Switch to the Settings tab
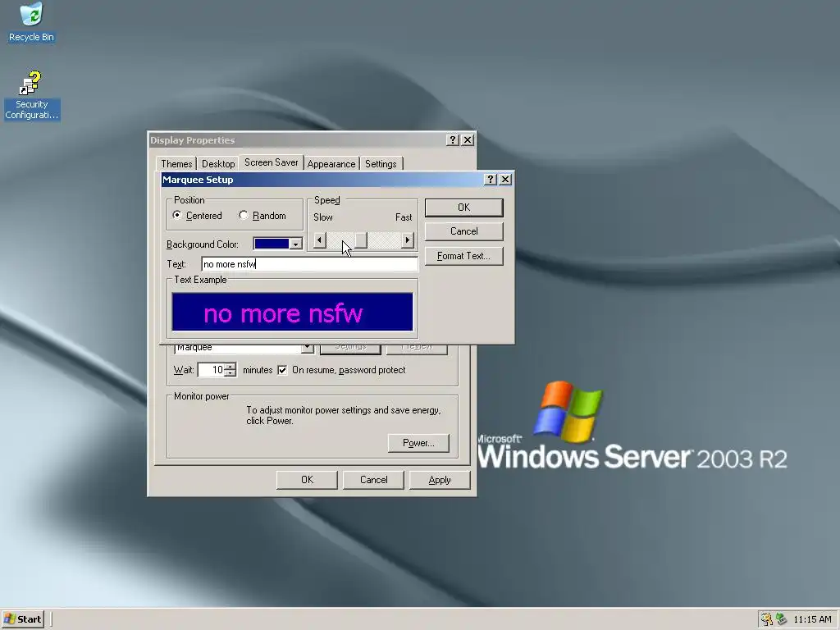 point(381,164)
